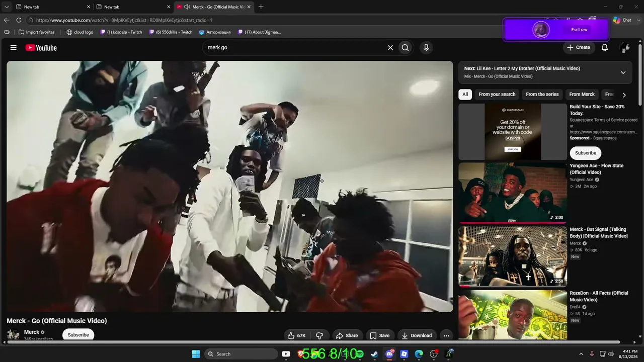Click the video player to pause

(230, 187)
